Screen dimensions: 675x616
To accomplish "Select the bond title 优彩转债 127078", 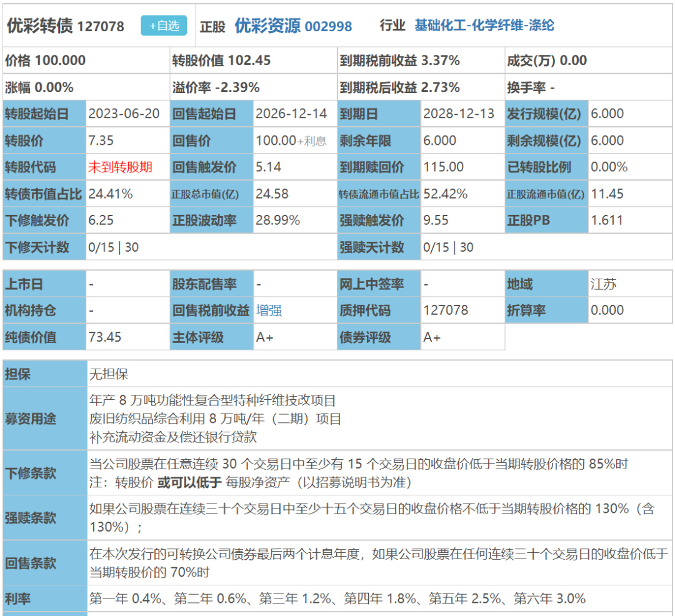I will (x=66, y=26).
